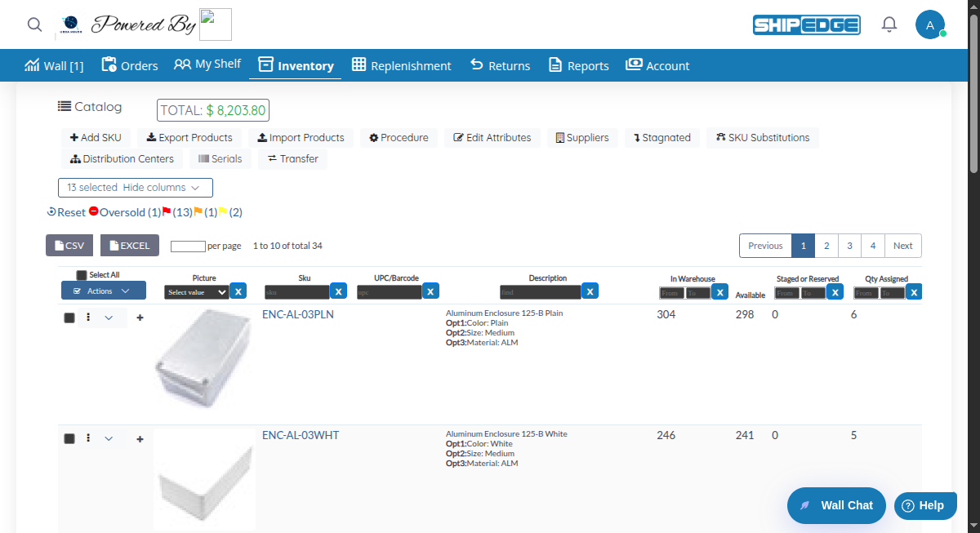Select the checkbox for ENC-AL-03PLN row
This screenshot has height=533, width=980.
click(69, 318)
